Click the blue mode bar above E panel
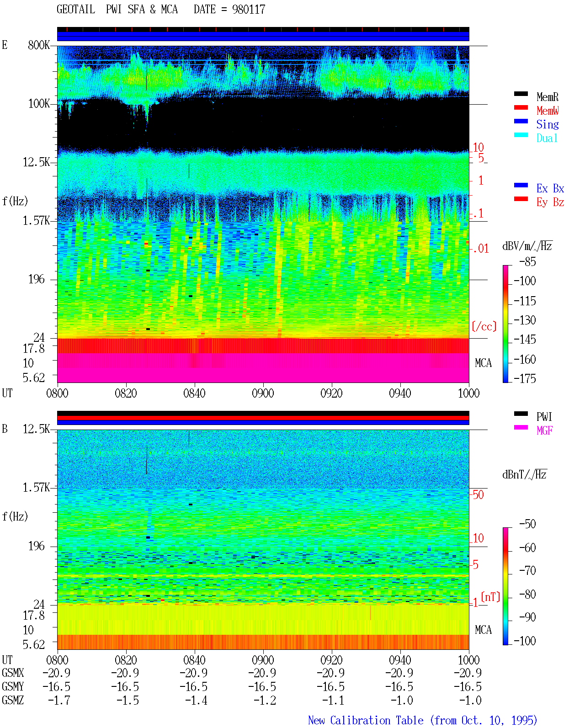Image resolution: width=585 pixels, height=728 pixels. click(263, 36)
